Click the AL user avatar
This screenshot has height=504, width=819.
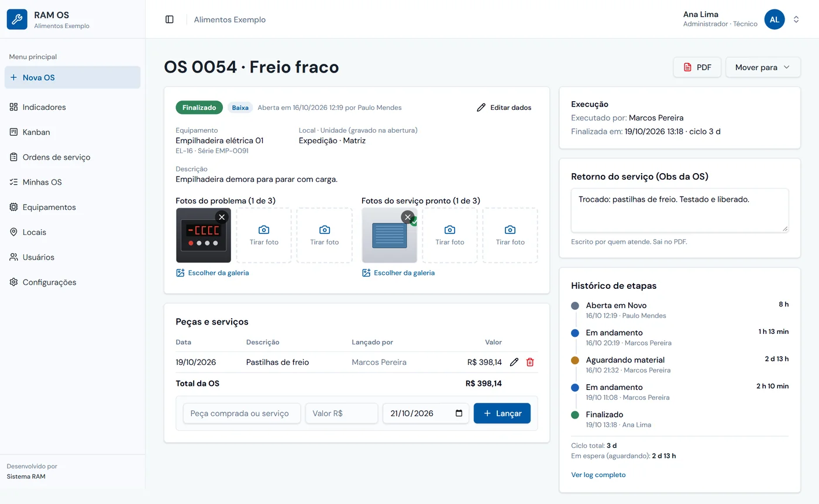click(775, 19)
